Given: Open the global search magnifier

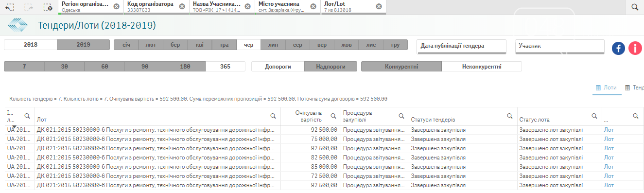Looking at the screenshot, I should [x=635, y=7].
